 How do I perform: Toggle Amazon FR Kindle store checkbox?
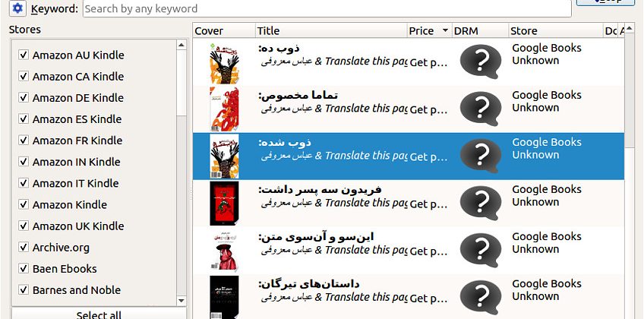[x=24, y=140]
